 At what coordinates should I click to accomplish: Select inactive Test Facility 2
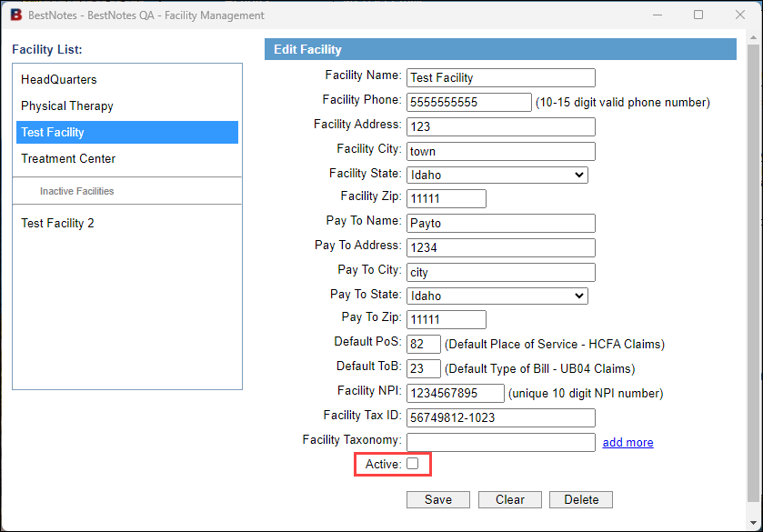click(x=57, y=224)
